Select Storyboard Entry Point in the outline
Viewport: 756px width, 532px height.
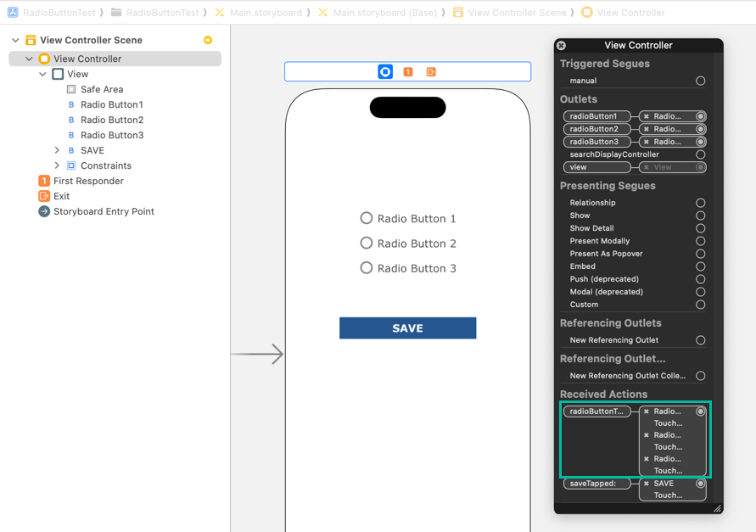[103, 211]
